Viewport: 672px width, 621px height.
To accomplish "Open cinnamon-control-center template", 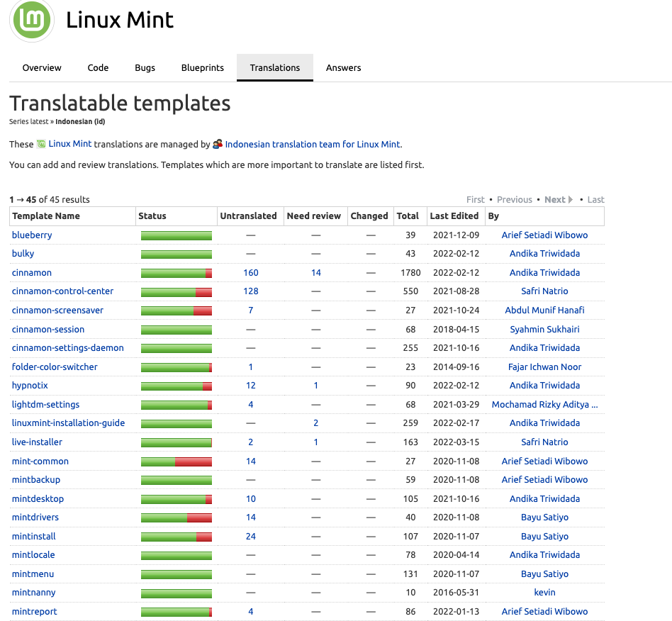I will tap(62, 291).
